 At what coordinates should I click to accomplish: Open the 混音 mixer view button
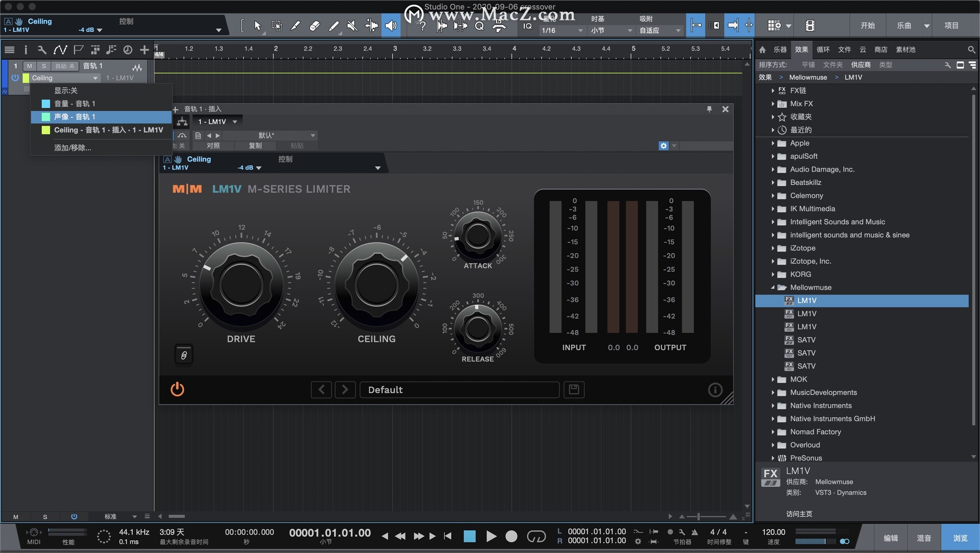pos(924,538)
